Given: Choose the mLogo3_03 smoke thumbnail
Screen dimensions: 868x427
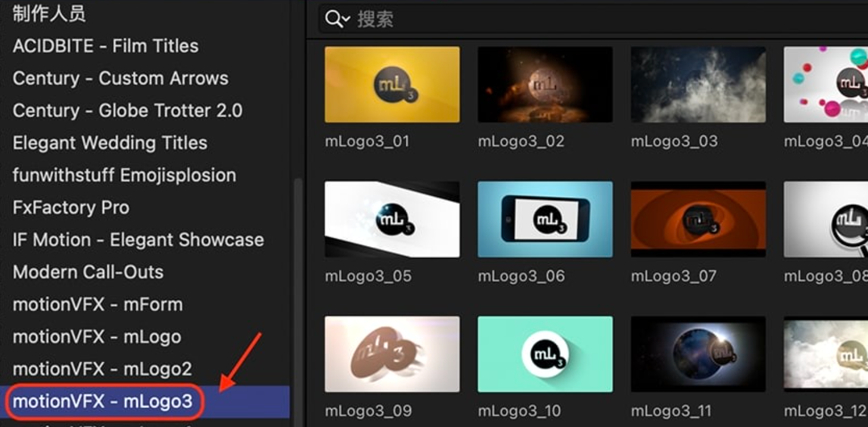Looking at the screenshot, I should coord(698,85).
